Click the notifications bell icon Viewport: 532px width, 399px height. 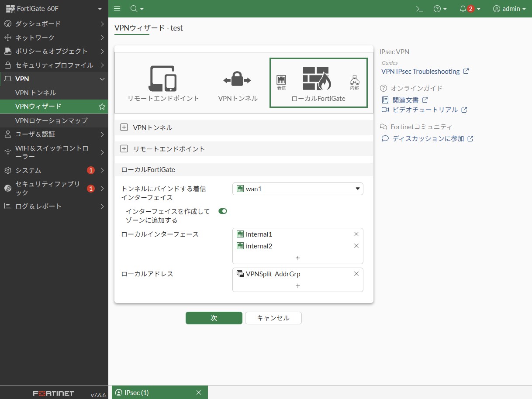[463, 9]
